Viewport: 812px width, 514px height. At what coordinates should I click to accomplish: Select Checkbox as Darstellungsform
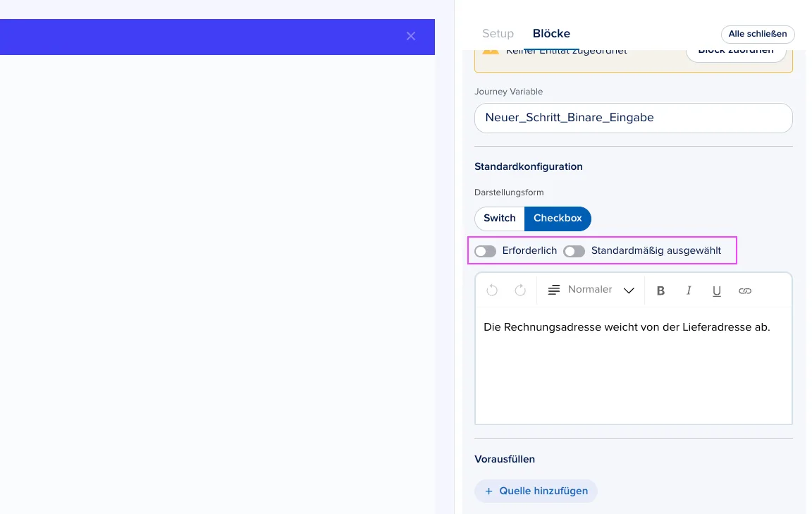(x=558, y=218)
